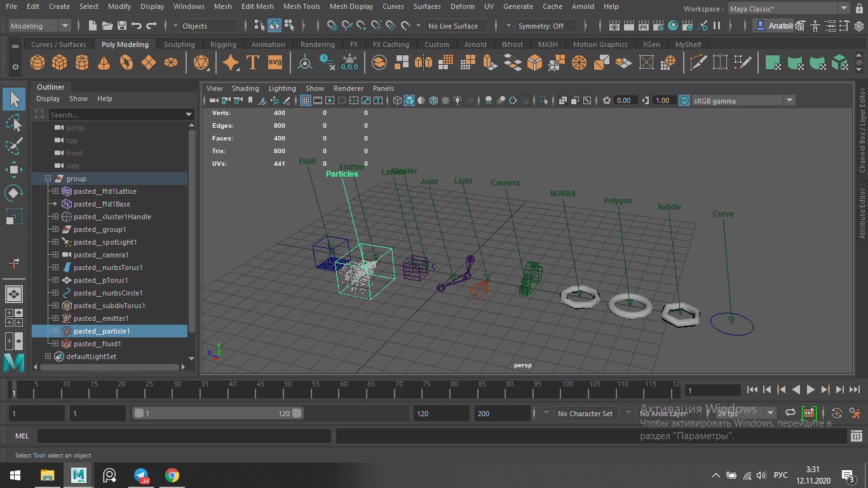Click the MEL script language button
Image resolution: width=868 pixels, height=488 pixels.
tap(22, 436)
